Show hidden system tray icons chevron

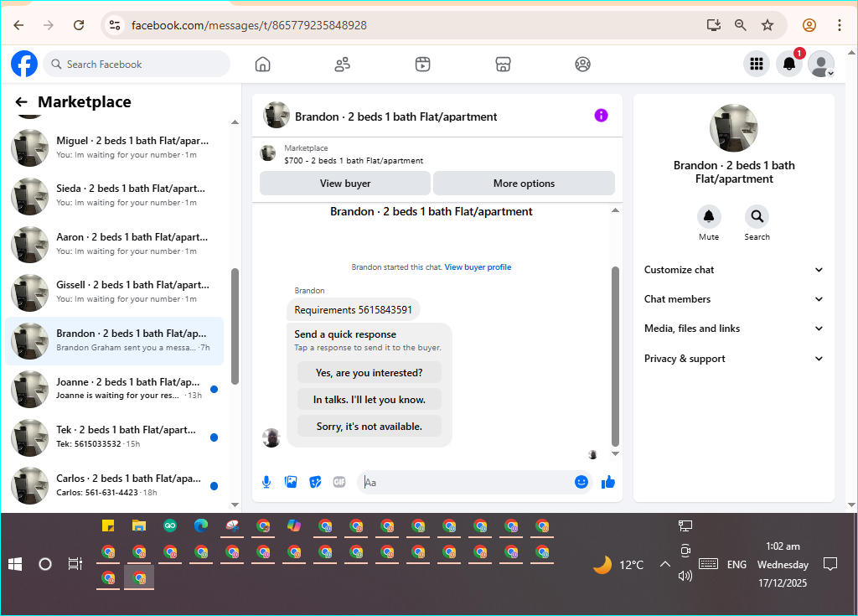[664, 564]
